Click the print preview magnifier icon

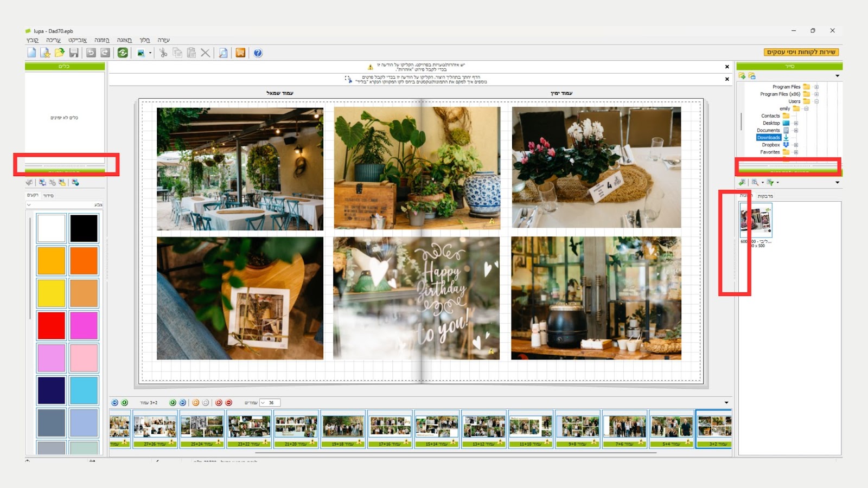point(223,53)
